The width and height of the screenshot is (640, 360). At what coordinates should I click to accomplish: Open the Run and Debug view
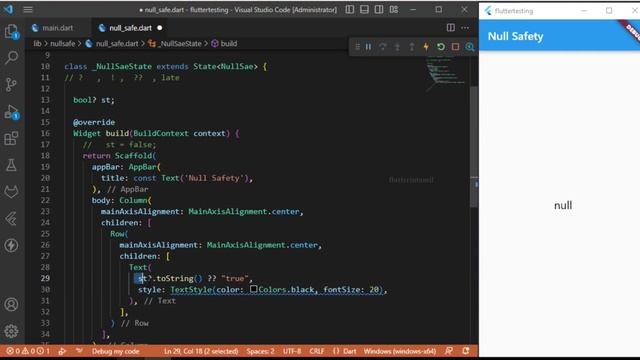(11, 111)
